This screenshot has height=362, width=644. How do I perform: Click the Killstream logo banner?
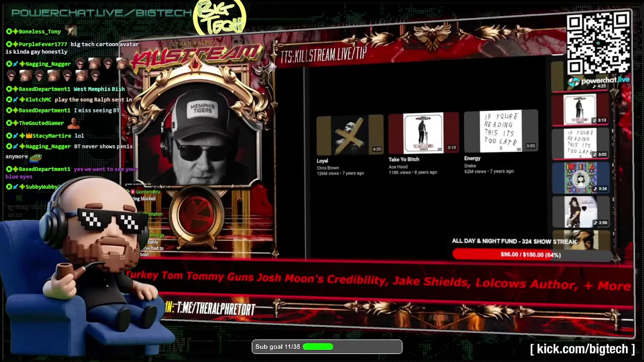tap(196, 56)
